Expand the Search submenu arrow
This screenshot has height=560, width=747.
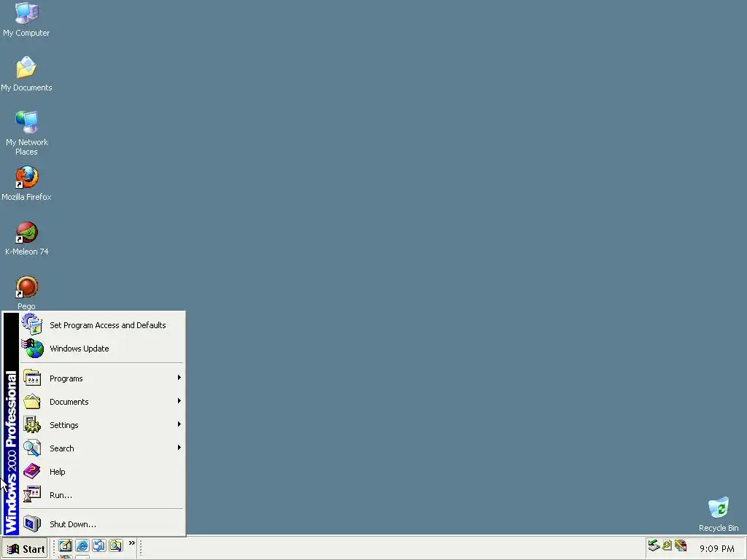[179, 448]
